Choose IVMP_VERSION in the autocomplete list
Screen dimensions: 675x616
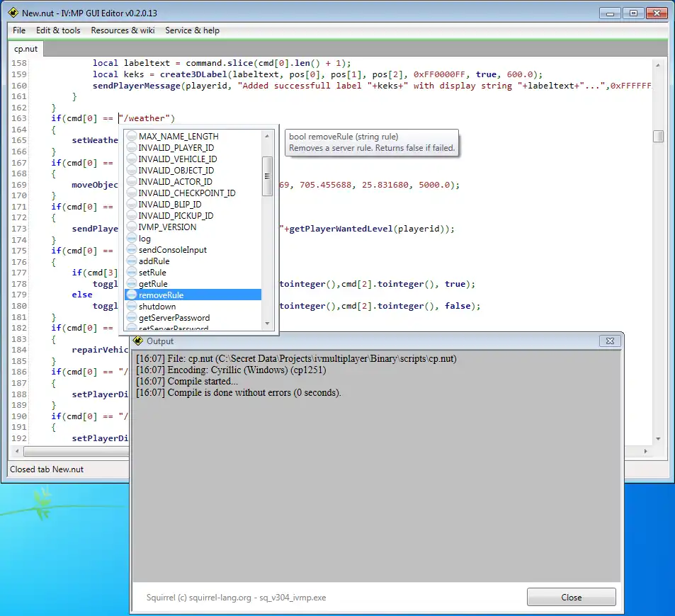pyautogui.click(x=193, y=227)
